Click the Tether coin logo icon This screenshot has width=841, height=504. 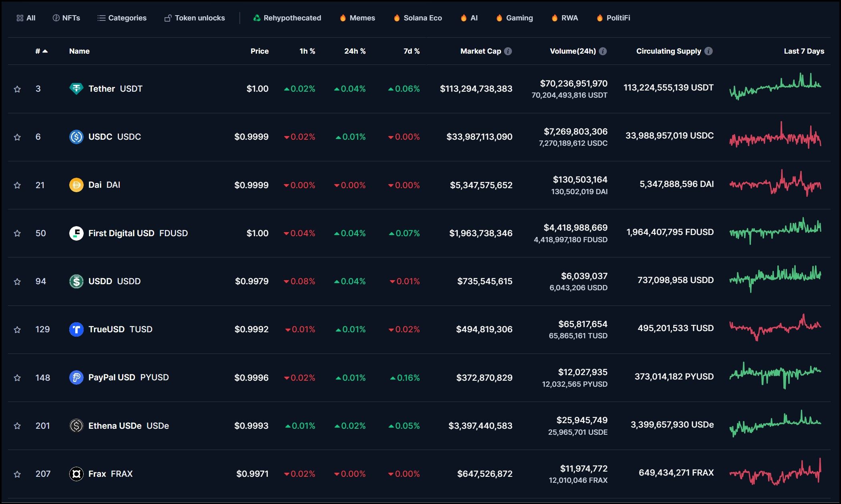pyautogui.click(x=76, y=88)
